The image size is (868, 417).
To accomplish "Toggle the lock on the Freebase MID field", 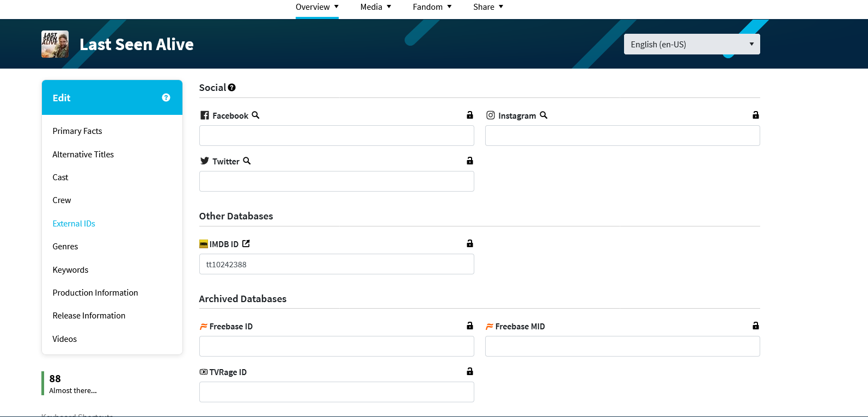I will pos(755,326).
